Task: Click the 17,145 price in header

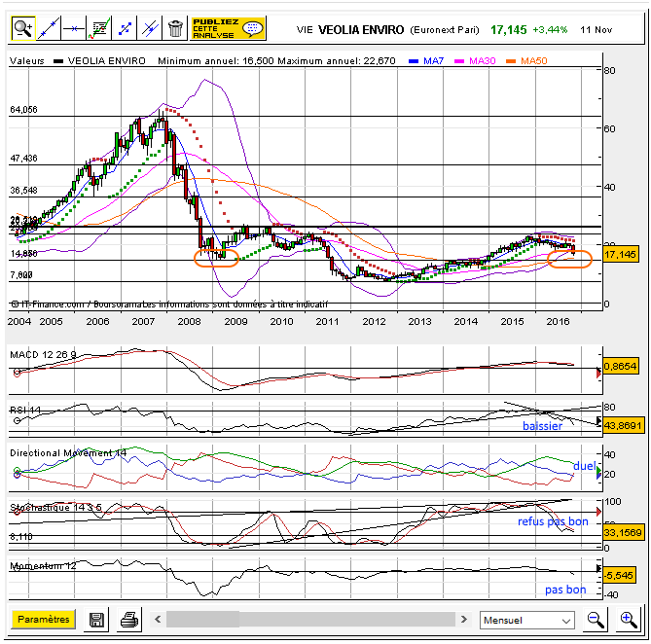Action: [509, 30]
